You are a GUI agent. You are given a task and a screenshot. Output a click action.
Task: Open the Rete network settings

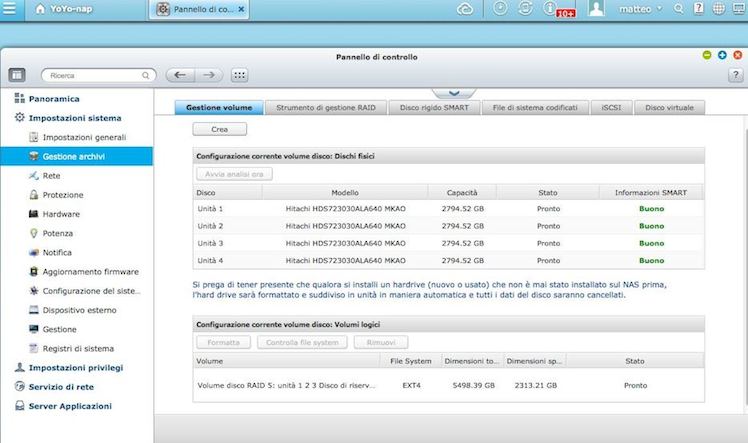tap(51, 175)
